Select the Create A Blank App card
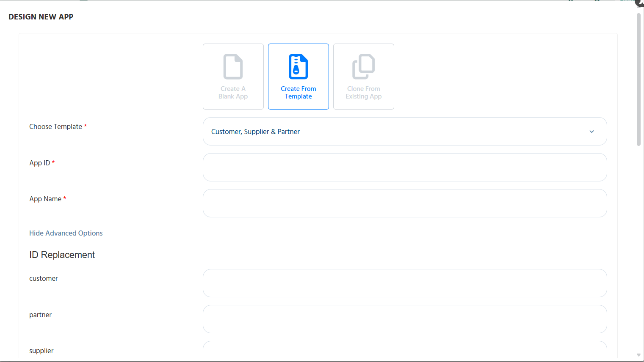Viewport: 644px width, 362px height. 233,77
